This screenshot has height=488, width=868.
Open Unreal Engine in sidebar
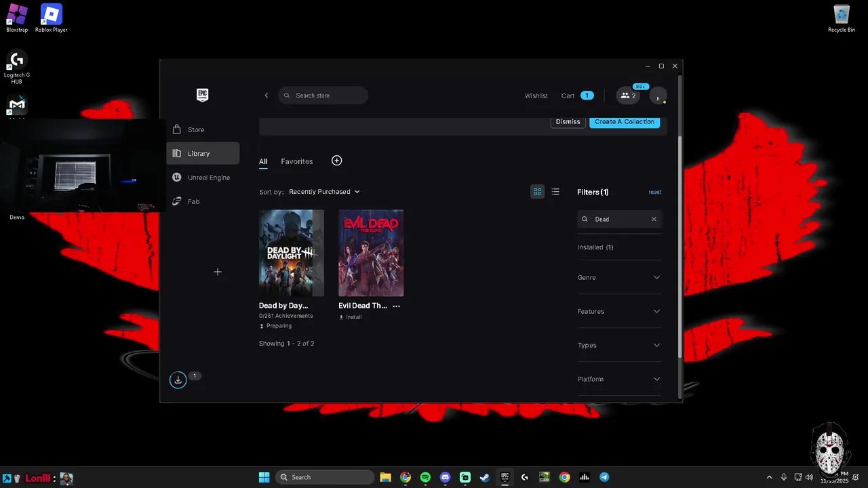point(203,178)
